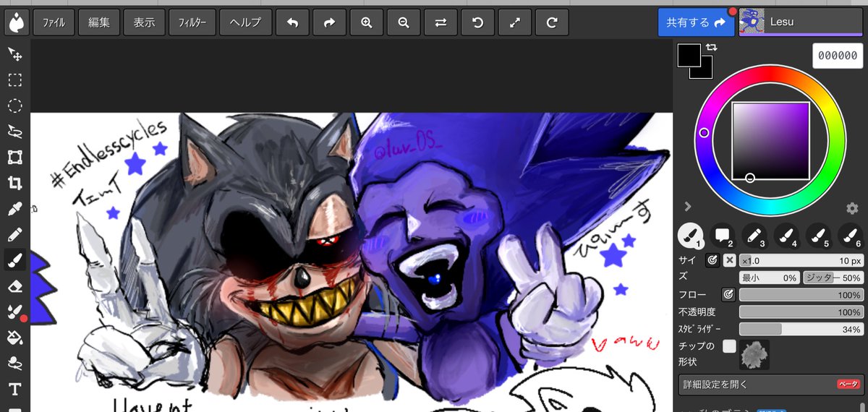868x412 pixels.
Task: Select the eyedropper tool
Action: (x=14, y=209)
